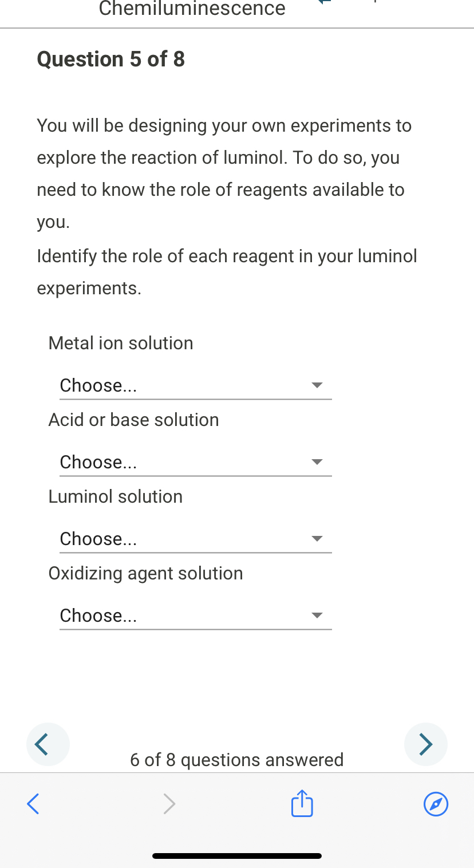
Task: Click the home indicator bar at screen bottom
Action: click(x=236, y=855)
